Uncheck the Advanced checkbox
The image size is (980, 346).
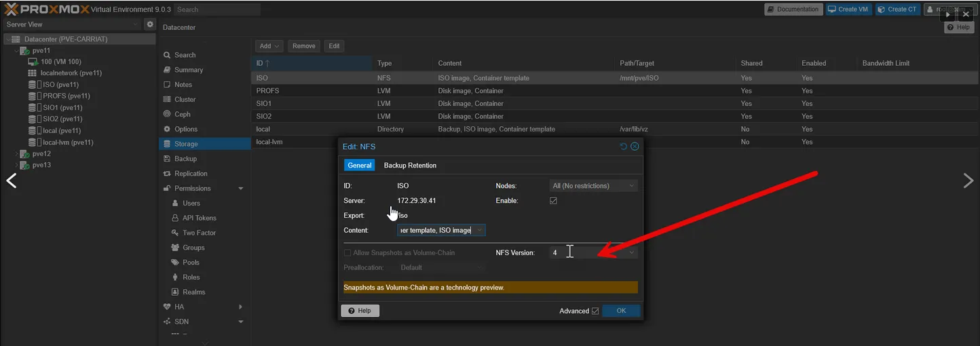[x=595, y=311]
